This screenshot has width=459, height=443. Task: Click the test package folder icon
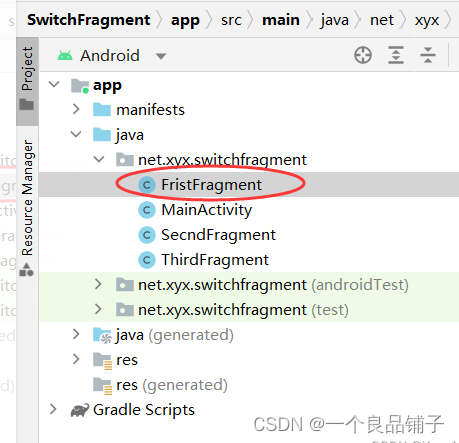pos(125,310)
